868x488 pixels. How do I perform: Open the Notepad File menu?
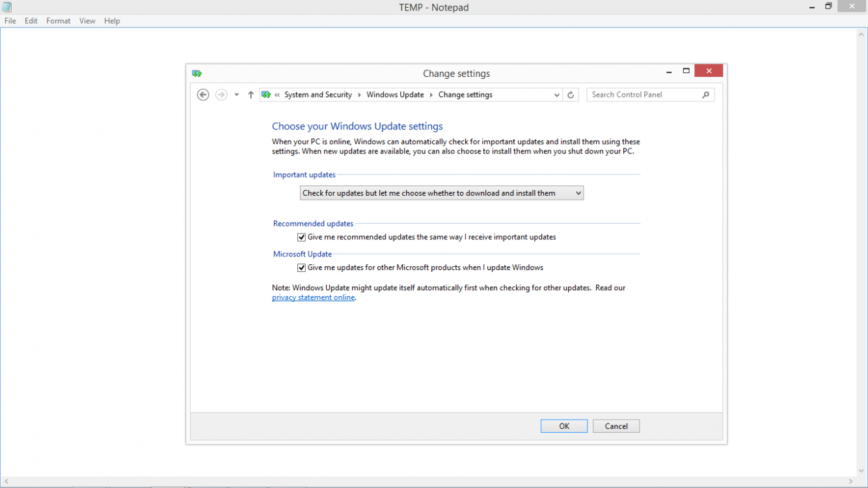point(10,21)
